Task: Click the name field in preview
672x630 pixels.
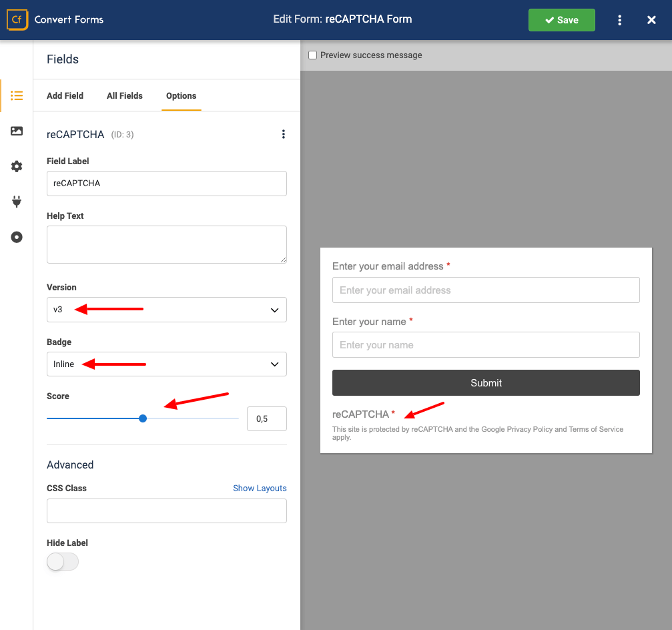Action: pos(486,345)
